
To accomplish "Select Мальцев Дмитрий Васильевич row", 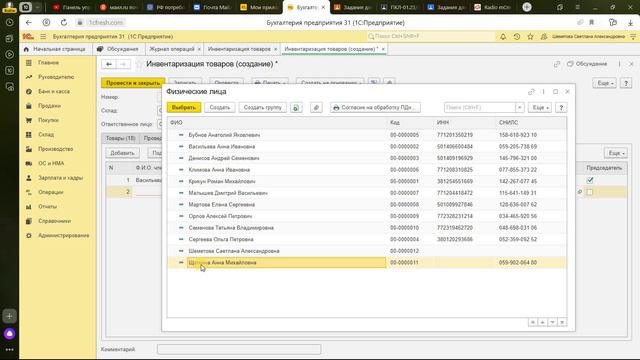I will pyautogui.click(x=367, y=193).
